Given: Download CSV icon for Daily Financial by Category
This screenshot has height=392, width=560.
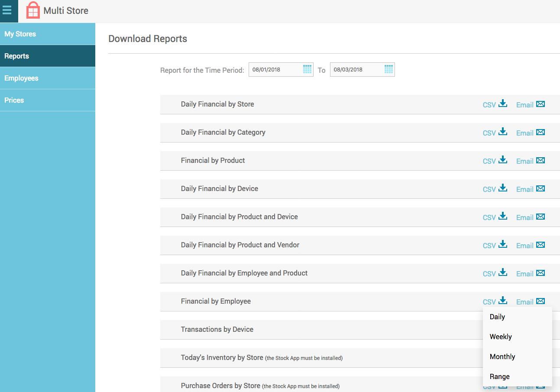Looking at the screenshot, I should point(503,132).
